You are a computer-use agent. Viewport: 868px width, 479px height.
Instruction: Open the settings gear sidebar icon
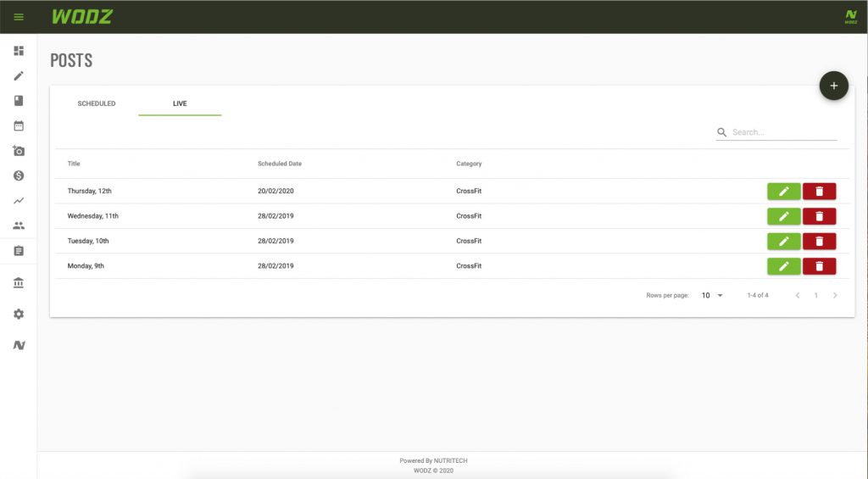19,314
